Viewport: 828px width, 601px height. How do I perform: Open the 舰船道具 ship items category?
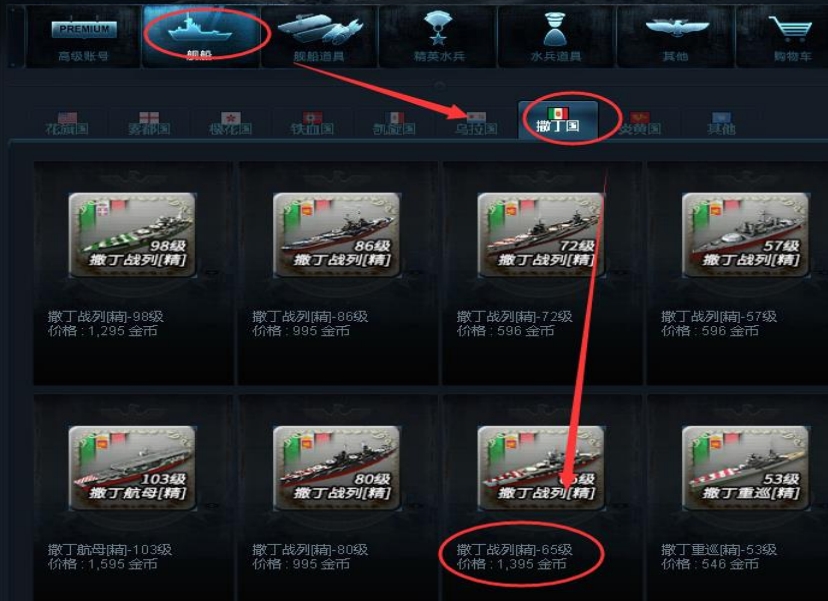click(319, 37)
